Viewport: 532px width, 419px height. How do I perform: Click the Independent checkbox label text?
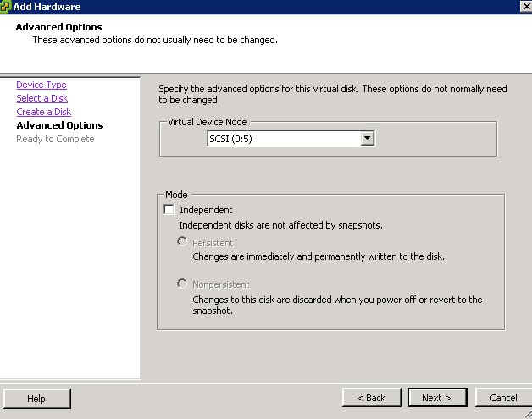point(206,210)
